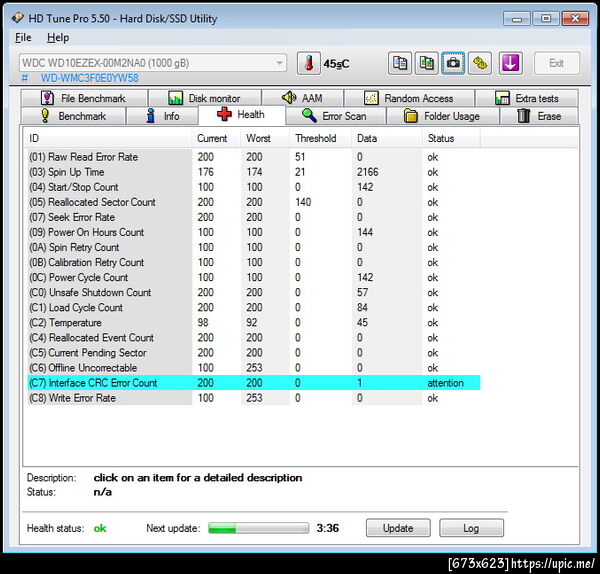
Task: Click the Next update progress bar
Action: tap(258, 528)
